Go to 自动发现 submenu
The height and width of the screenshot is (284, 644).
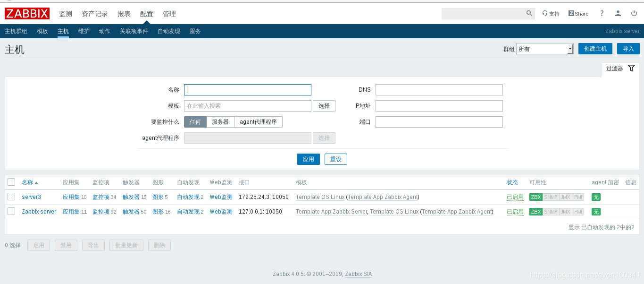coord(169,31)
